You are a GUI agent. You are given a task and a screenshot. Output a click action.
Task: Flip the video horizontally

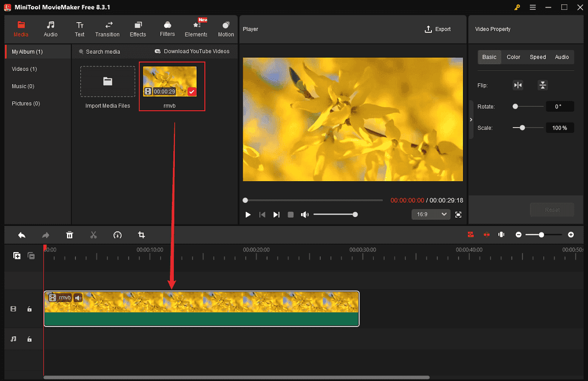tap(518, 85)
